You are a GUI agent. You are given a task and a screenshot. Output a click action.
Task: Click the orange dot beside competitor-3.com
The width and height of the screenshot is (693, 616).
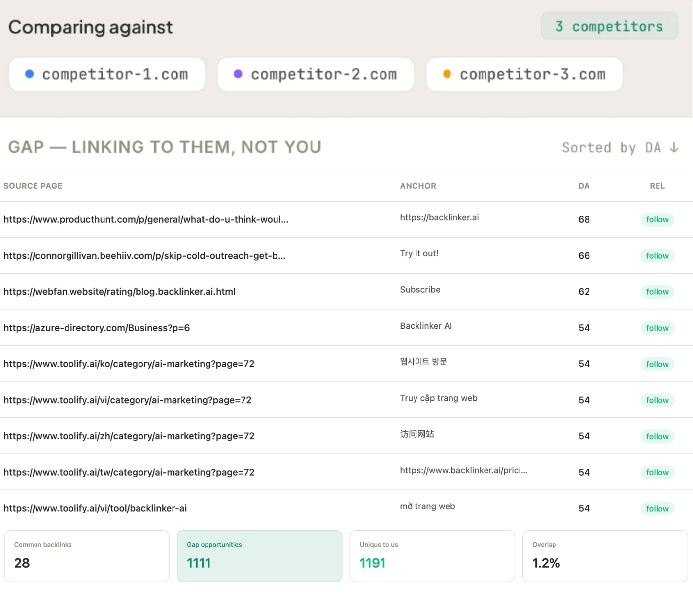[x=447, y=74]
